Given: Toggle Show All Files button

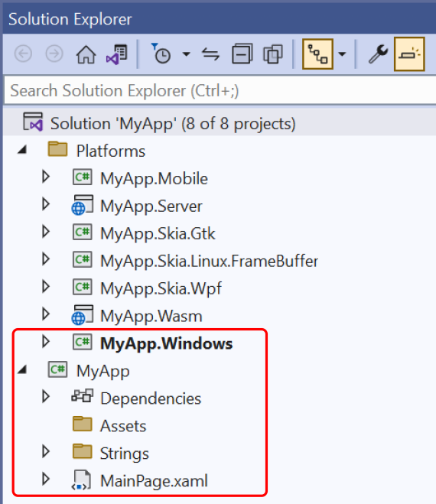Looking at the screenshot, I should coord(272,54).
